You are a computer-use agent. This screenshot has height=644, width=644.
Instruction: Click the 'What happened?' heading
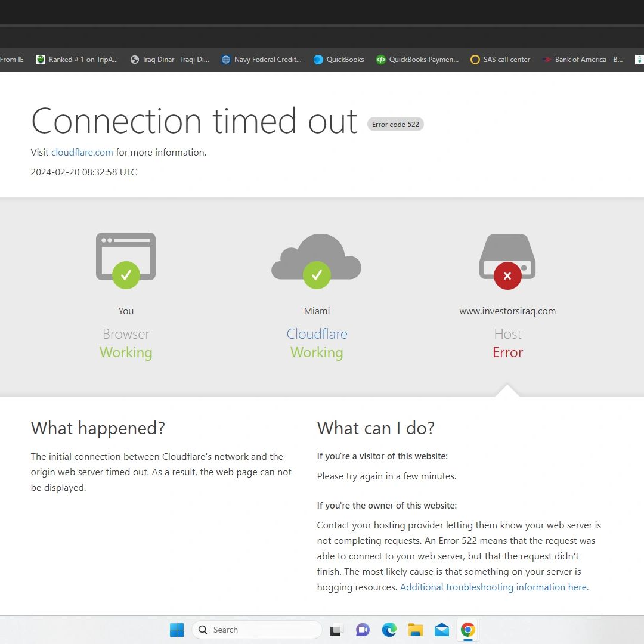pos(98,428)
